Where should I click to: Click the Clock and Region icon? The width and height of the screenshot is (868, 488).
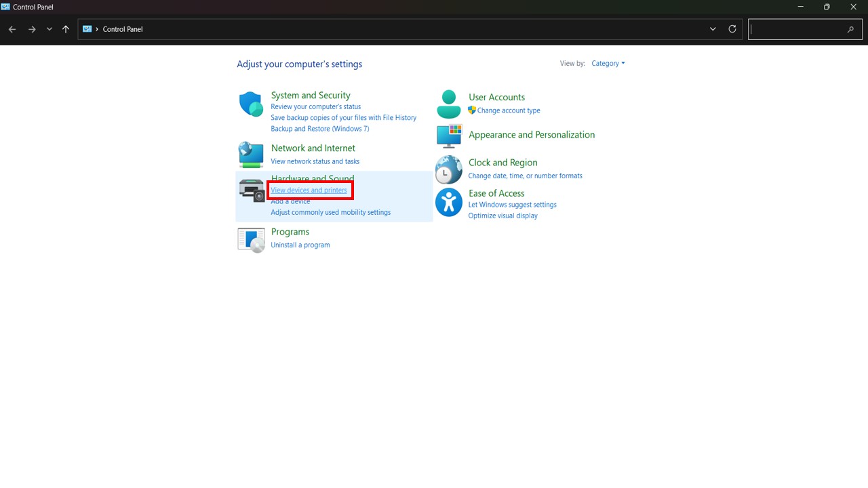point(448,169)
